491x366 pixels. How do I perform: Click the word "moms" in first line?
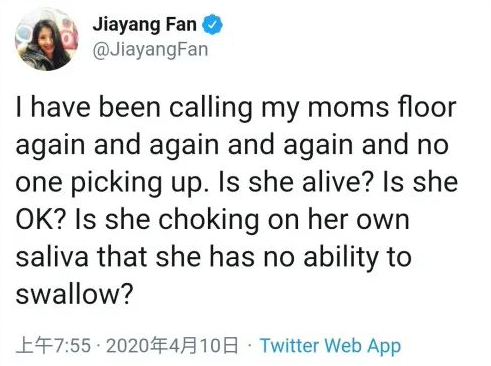coord(348,108)
